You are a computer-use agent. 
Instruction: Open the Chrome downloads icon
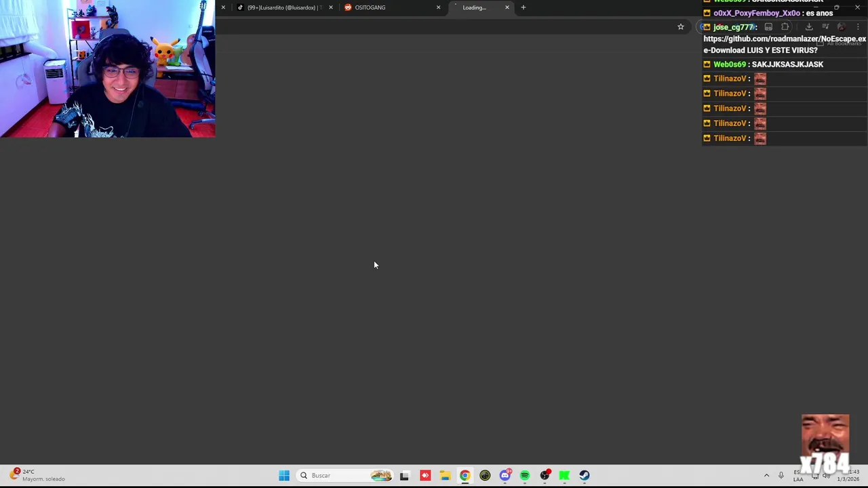pos(809,26)
